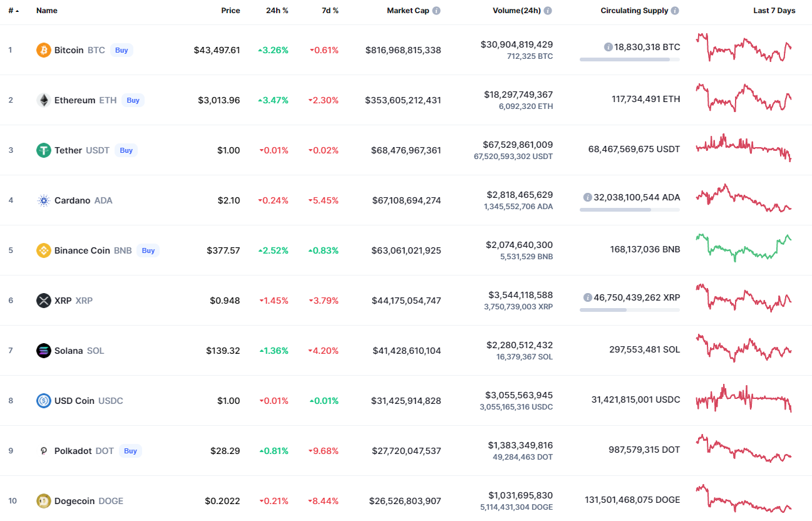Open the Volume(24h) info icon
Viewport: 812px width, 521px height.
click(x=548, y=11)
